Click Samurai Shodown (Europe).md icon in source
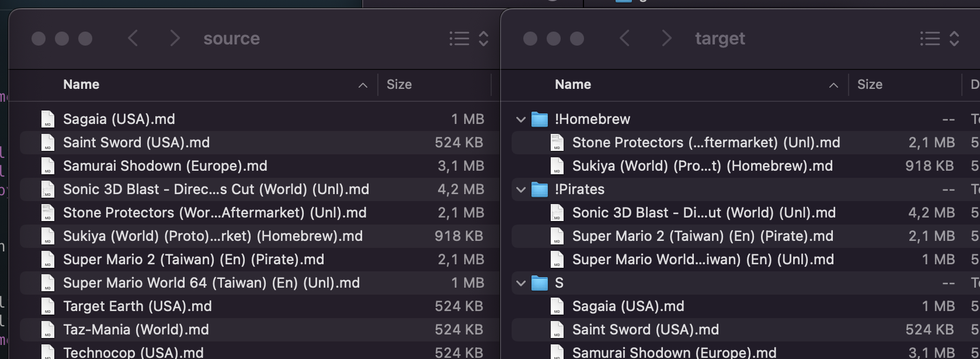980x359 pixels. [48, 166]
